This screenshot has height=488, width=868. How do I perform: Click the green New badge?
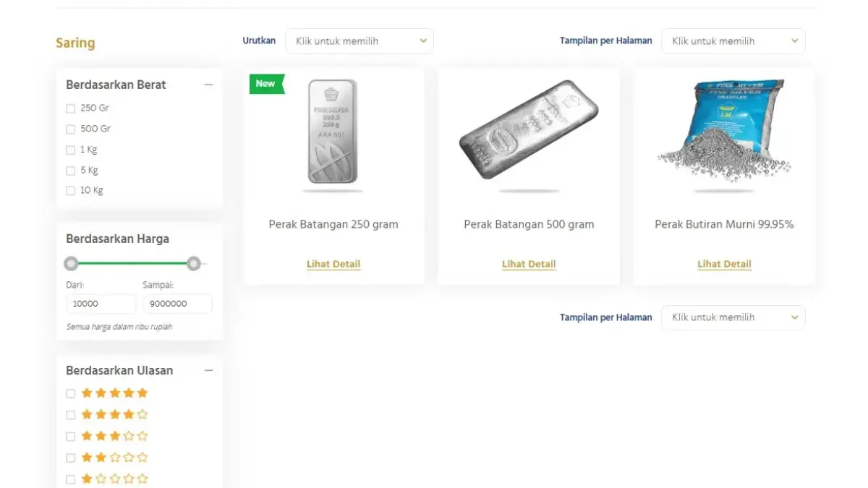click(x=266, y=84)
